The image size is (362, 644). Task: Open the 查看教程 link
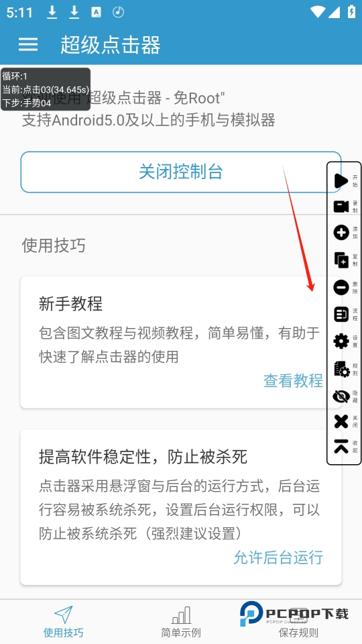coord(293,381)
